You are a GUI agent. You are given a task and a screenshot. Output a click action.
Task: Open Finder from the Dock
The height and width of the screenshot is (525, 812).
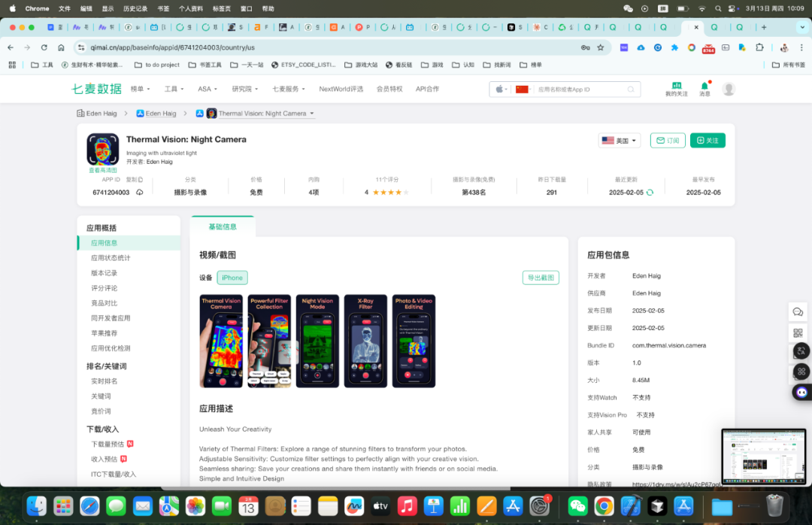(x=37, y=506)
